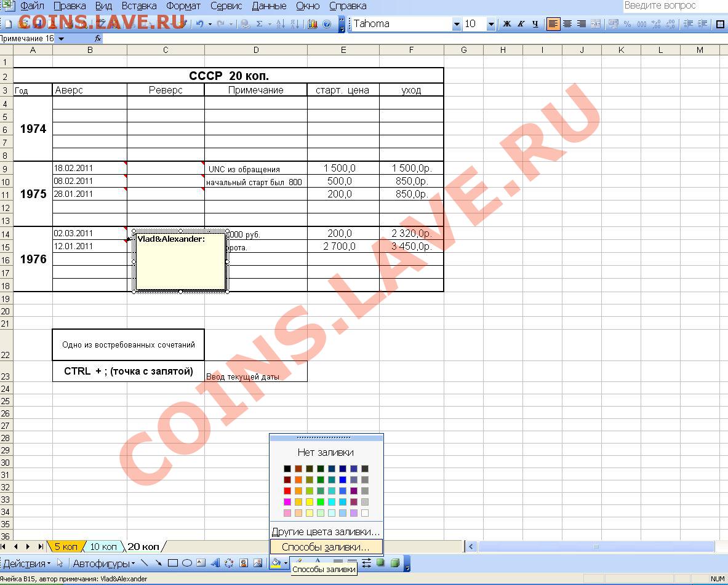Click the insert function fx icon
Image resolution: width=728 pixels, height=585 pixels.
tap(98, 39)
